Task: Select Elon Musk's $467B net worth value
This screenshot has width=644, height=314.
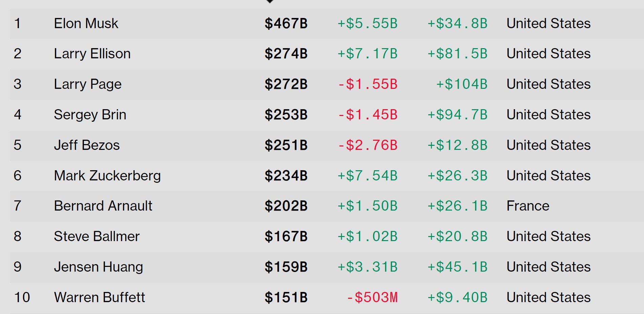Action: coord(286,23)
